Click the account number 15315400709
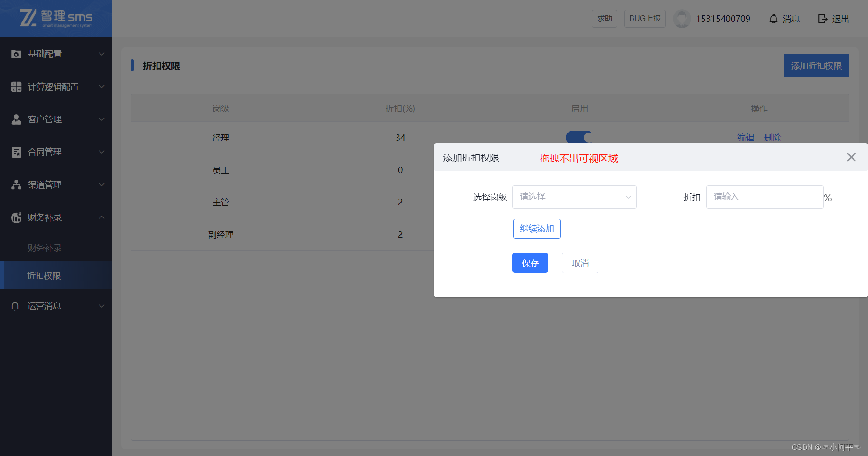868x456 pixels. (723, 19)
